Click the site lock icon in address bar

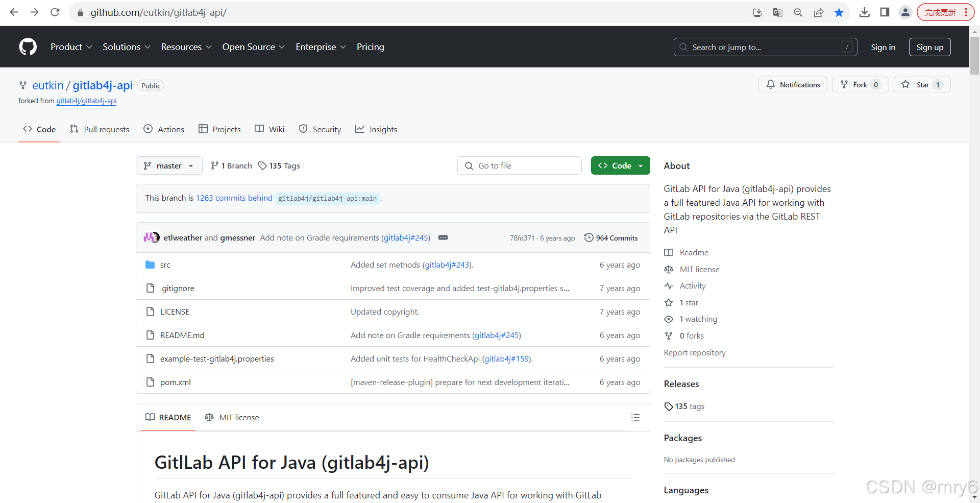pos(80,12)
